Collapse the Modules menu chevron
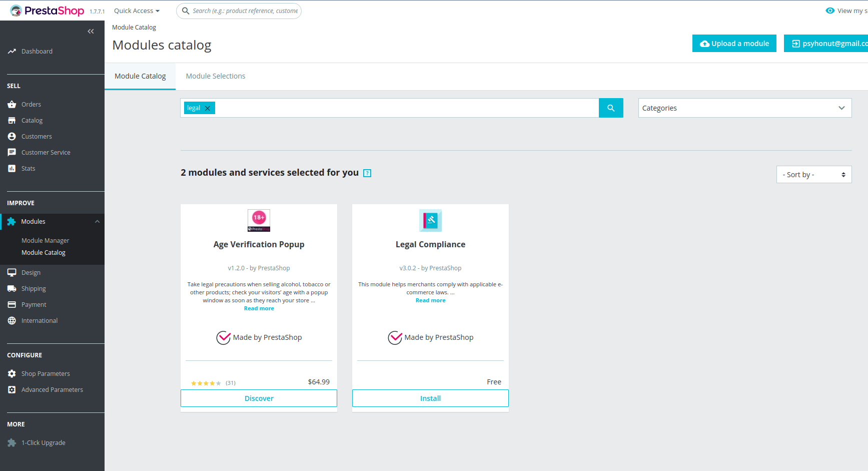 pos(98,222)
